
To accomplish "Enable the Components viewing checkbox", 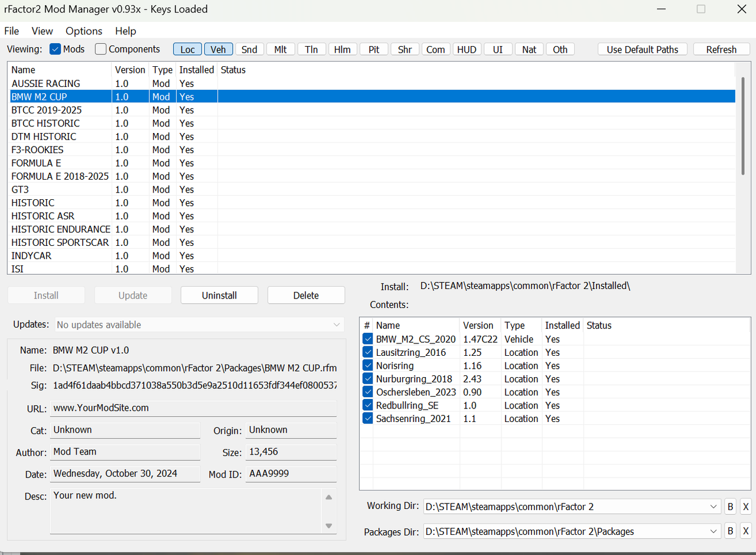I will tap(101, 49).
